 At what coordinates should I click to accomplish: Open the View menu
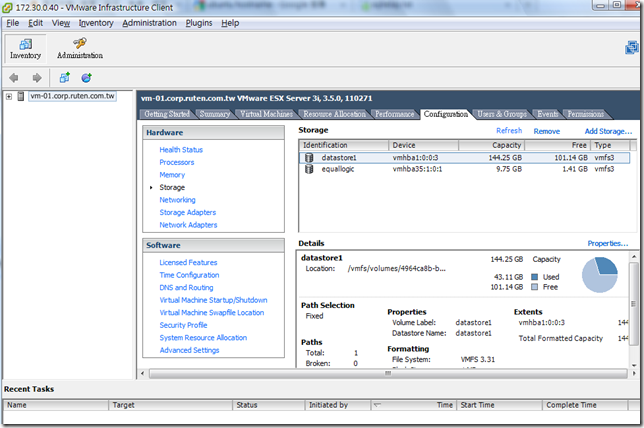tap(61, 23)
